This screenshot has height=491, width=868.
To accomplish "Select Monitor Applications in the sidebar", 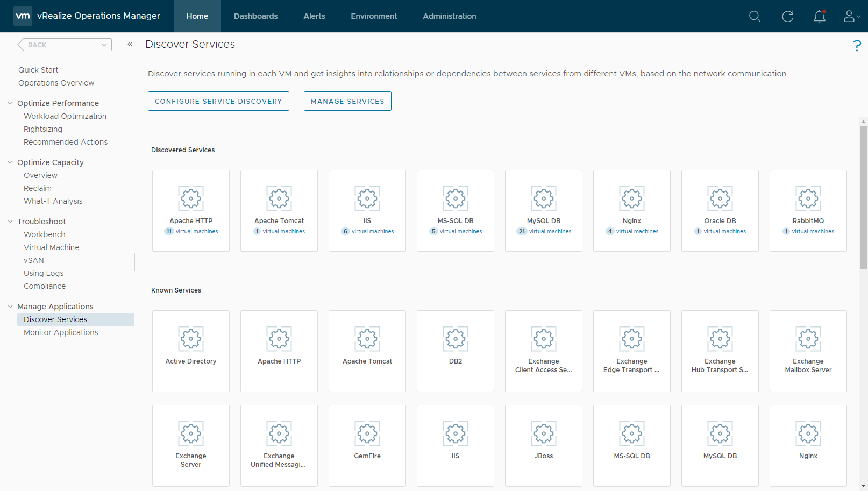I will pos(61,332).
